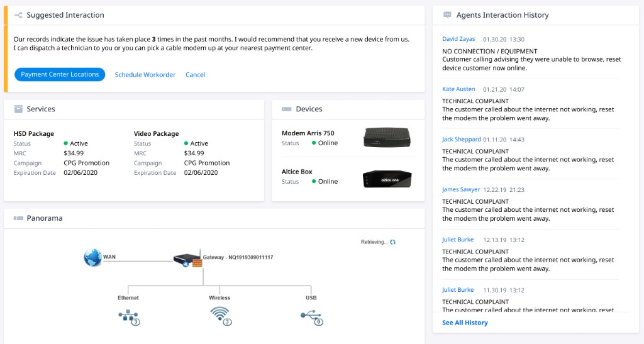Open See All History link
644x344 pixels.
(x=465, y=323)
